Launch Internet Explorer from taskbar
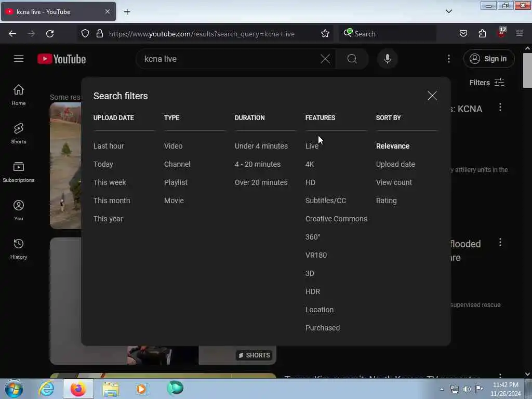 [x=46, y=389]
